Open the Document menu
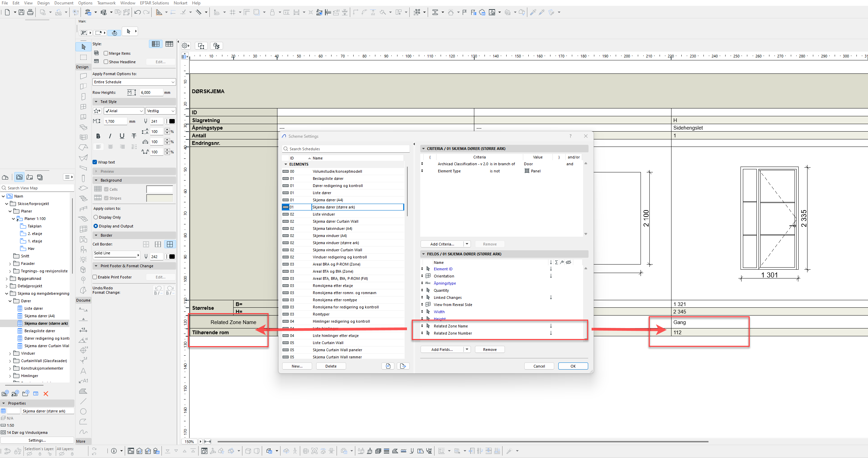Screen dimensions: 868x458 pos(64,3)
